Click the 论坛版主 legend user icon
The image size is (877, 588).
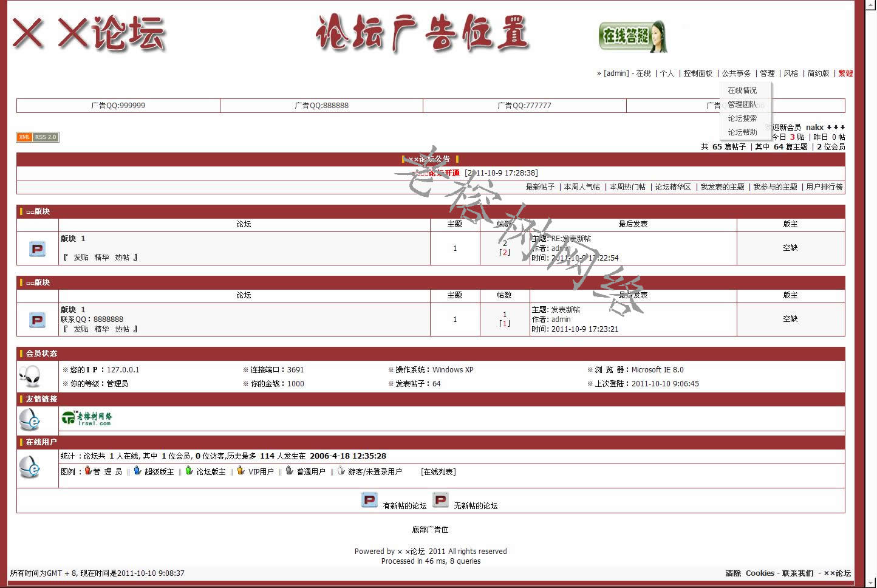coord(189,471)
